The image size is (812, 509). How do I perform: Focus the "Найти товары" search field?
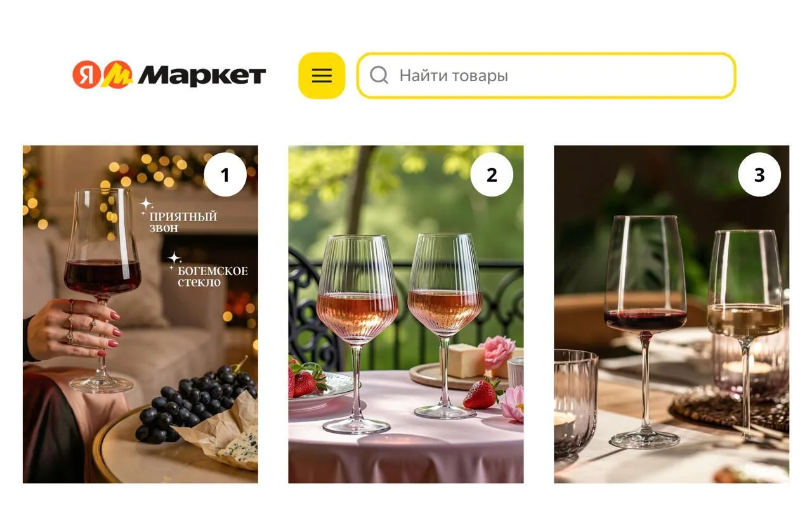coord(546,75)
